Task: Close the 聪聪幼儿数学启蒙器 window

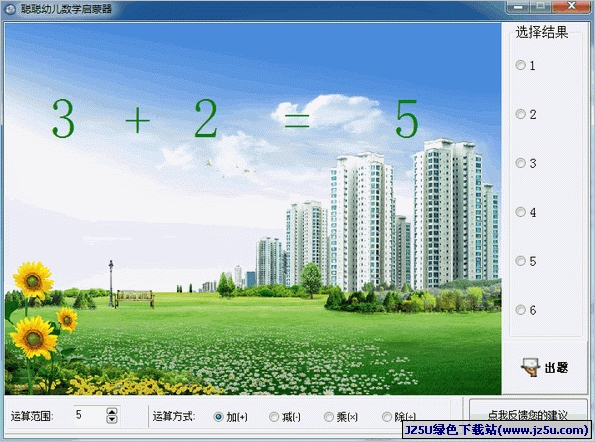Action: (x=571, y=6)
